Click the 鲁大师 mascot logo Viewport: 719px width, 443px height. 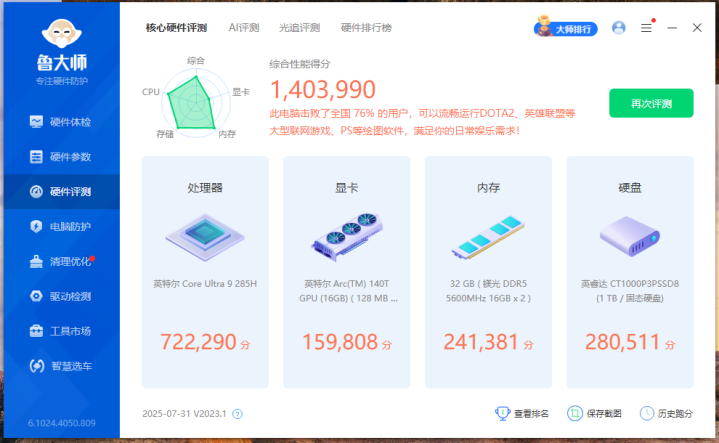tap(62, 33)
